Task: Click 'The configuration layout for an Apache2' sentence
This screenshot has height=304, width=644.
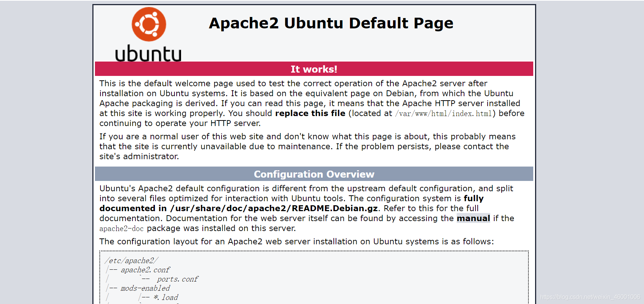Action: pos(297,242)
